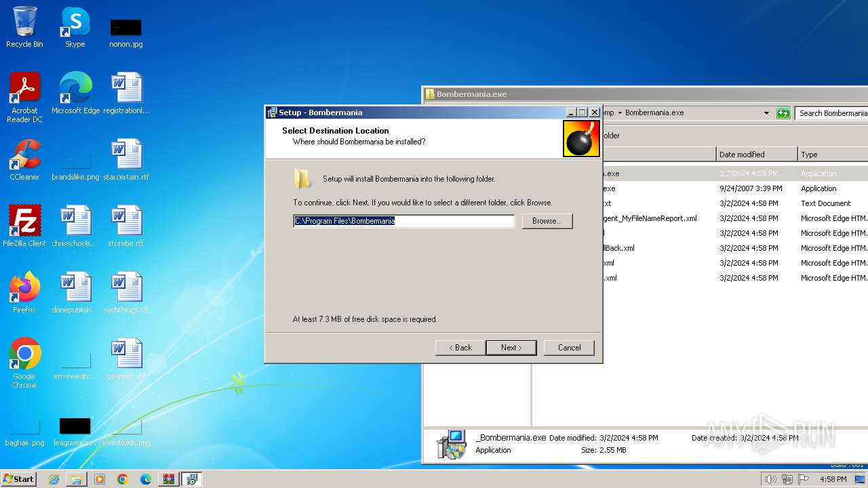
Task: Open Internet Explorer from taskbar
Action: pyautogui.click(x=54, y=479)
